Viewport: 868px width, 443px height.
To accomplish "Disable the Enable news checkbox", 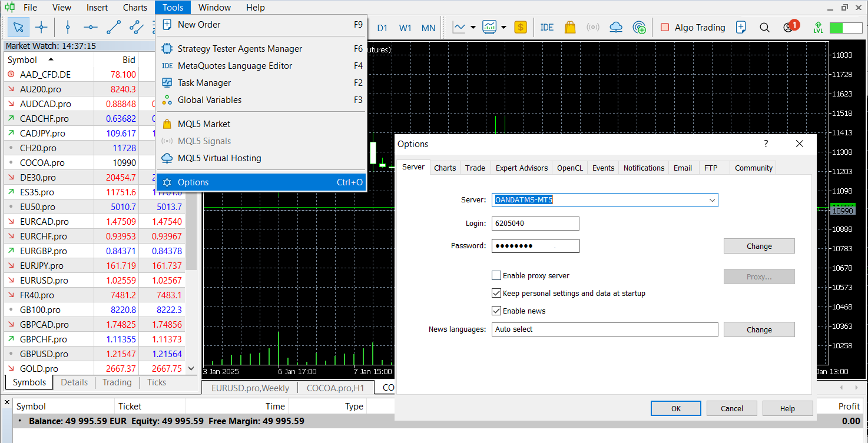I will click(496, 311).
